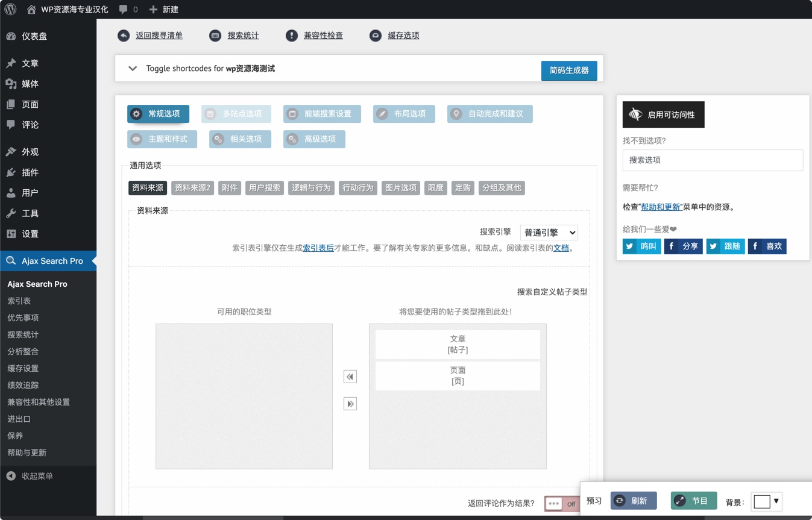Viewport: 812px width, 520px height.
Task: Switch to the 前端搜索设置 tab
Action: click(322, 114)
